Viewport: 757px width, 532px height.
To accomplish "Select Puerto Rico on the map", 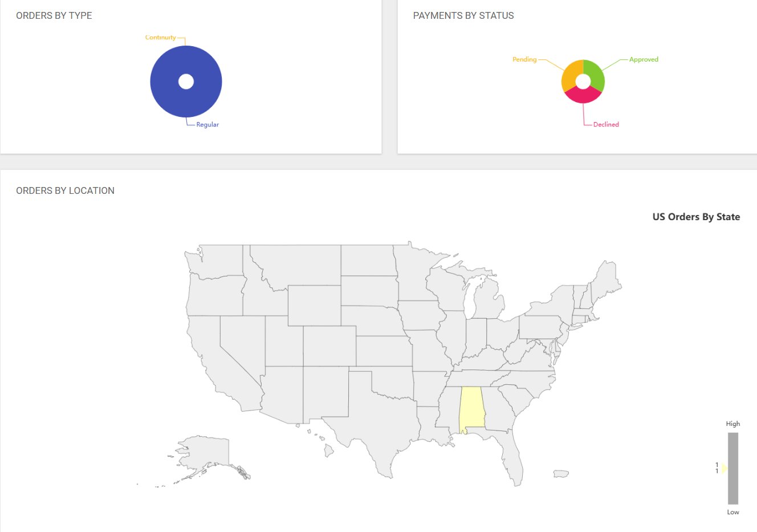I will click(x=561, y=474).
